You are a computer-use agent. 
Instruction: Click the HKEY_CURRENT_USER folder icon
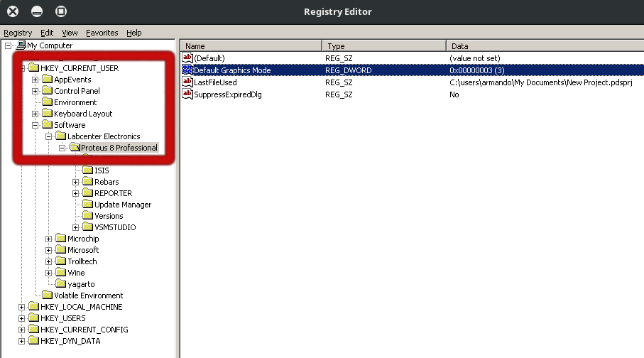pyautogui.click(x=33, y=67)
